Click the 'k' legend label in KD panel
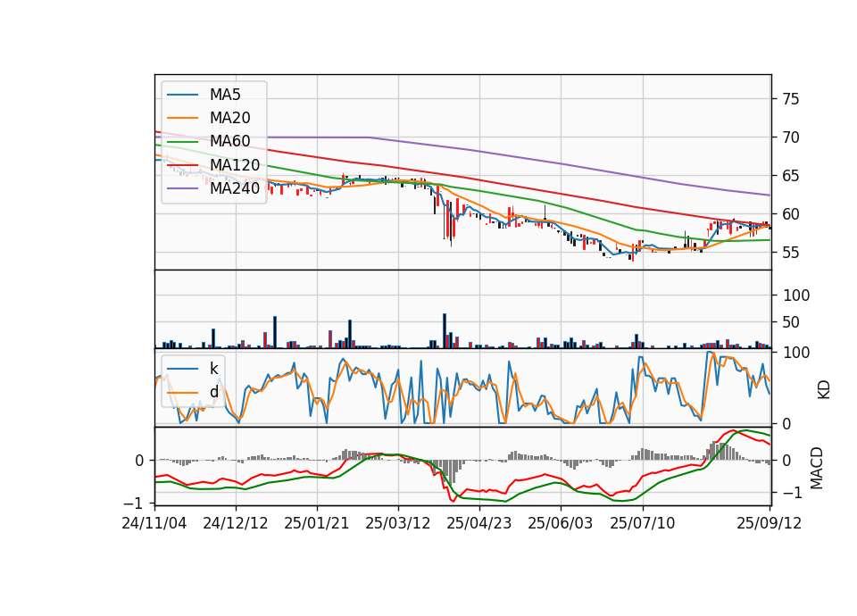The height and width of the screenshot is (616, 857). pos(214,369)
